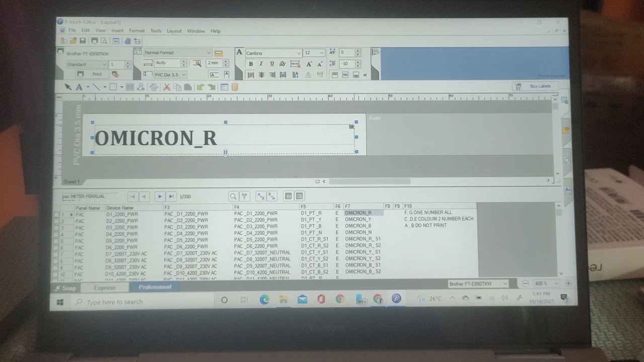Viewport: 644px width, 362px height.
Task: Go to next database record
Action: tap(160, 197)
